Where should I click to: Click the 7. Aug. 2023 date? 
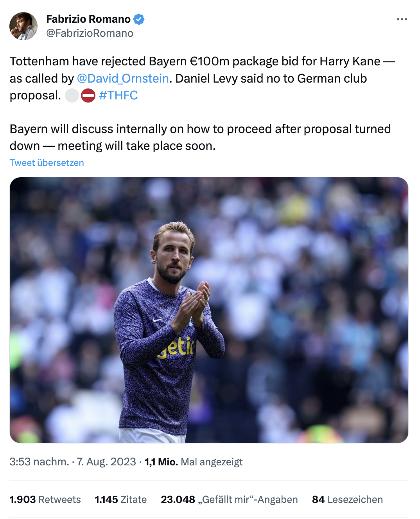point(106,462)
